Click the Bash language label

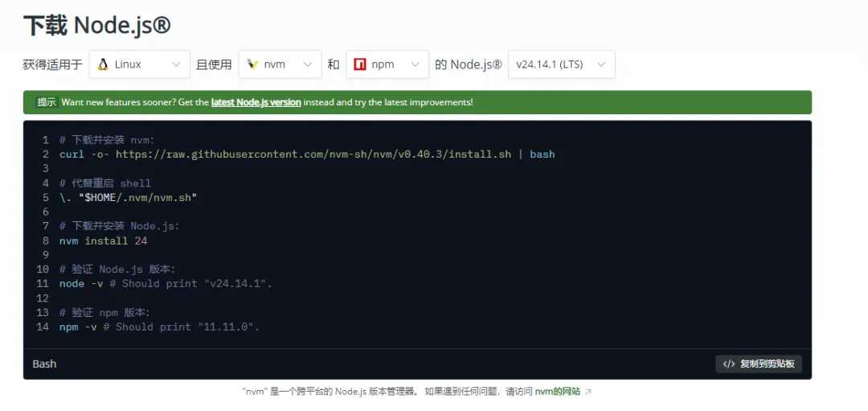pos(44,364)
